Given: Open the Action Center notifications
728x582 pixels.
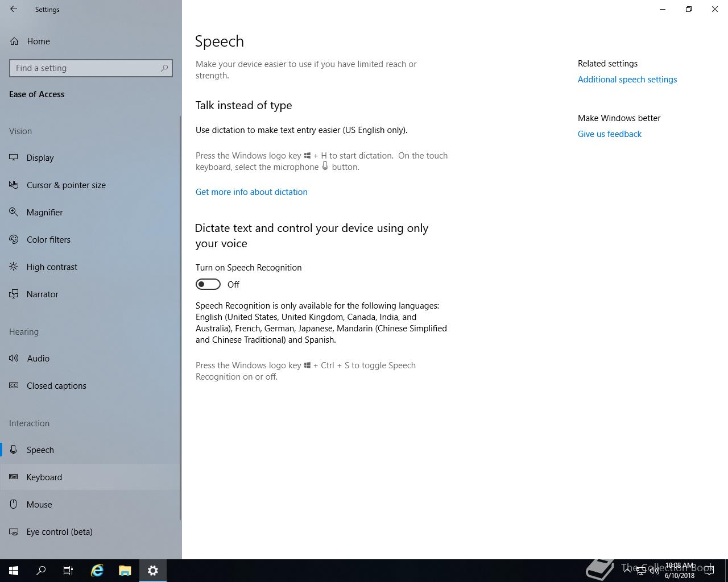Looking at the screenshot, I should click(709, 571).
